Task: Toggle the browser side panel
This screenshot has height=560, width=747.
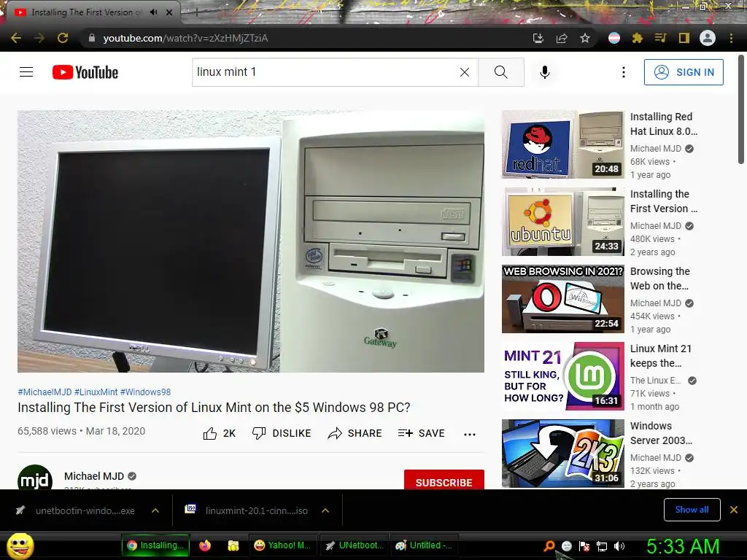Action: coord(684,38)
